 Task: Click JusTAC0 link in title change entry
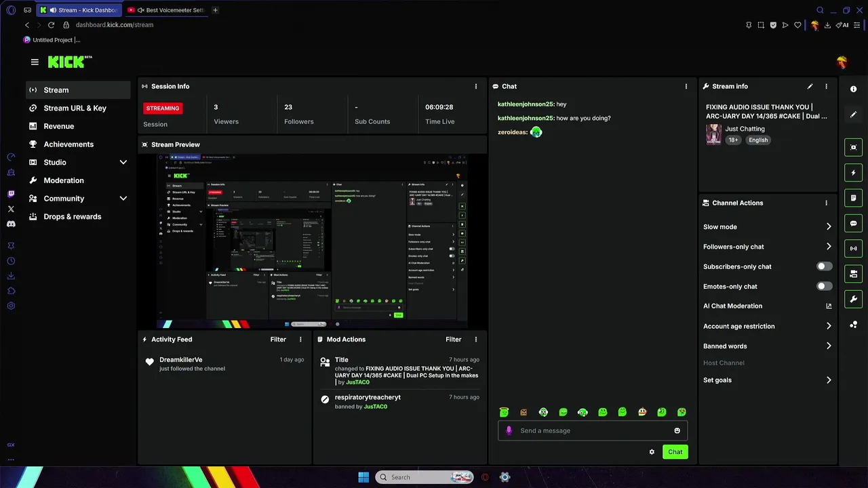coord(357,382)
